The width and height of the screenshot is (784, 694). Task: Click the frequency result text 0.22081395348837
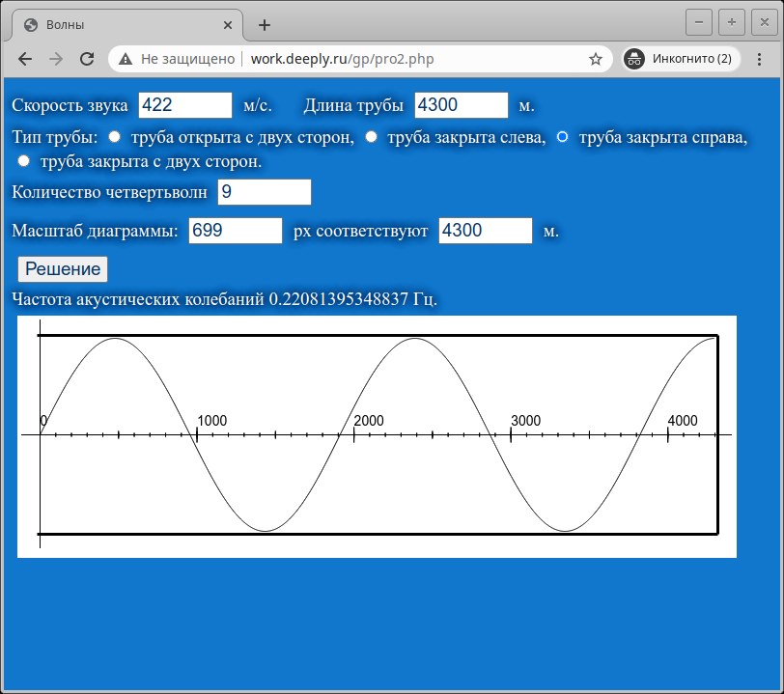(x=339, y=299)
